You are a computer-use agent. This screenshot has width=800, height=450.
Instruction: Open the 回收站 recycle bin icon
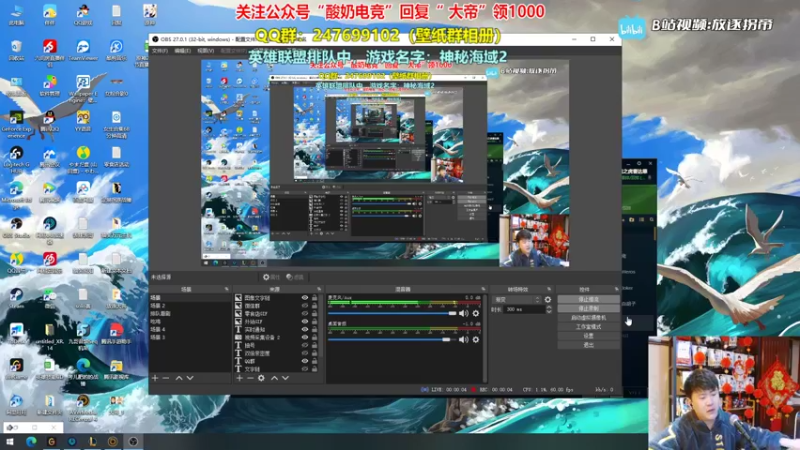pyautogui.click(x=16, y=51)
